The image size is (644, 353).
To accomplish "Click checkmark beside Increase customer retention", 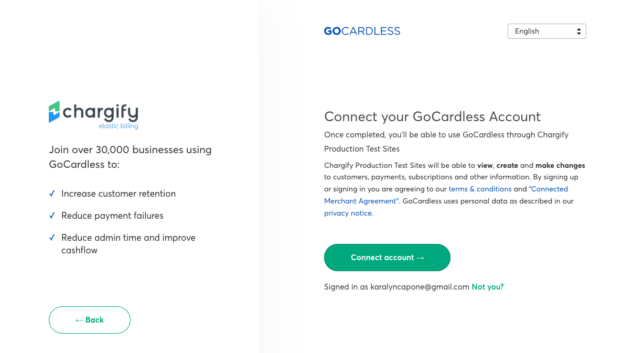I will [x=52, y=194].
